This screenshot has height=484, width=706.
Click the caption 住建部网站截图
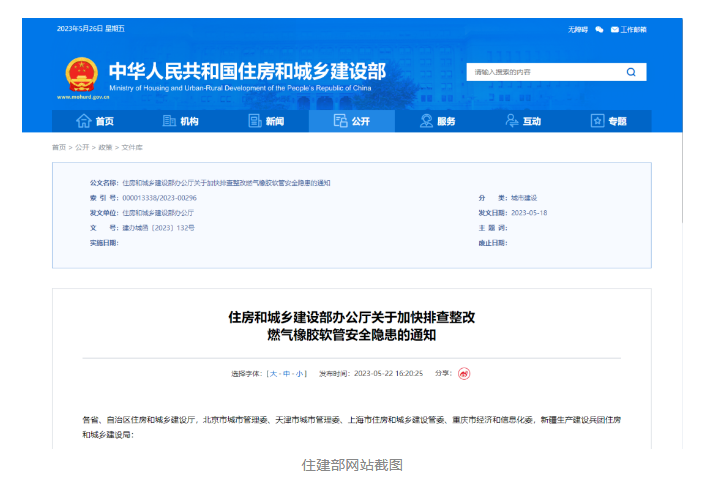click(352, 465)
